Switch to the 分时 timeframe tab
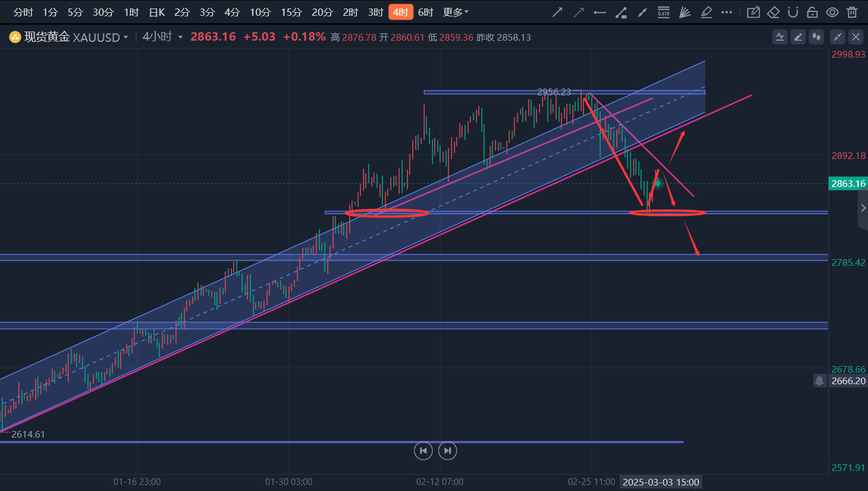 pos(23,12)
